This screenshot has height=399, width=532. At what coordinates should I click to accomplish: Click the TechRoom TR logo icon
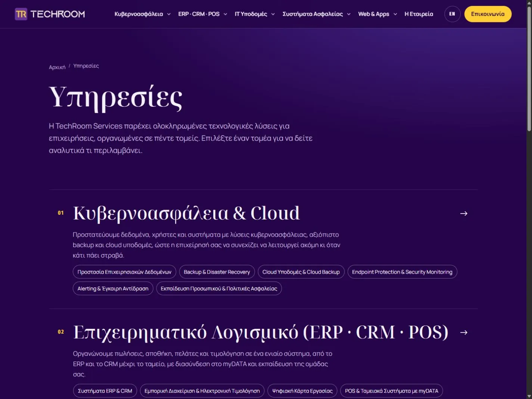(21, 14)
